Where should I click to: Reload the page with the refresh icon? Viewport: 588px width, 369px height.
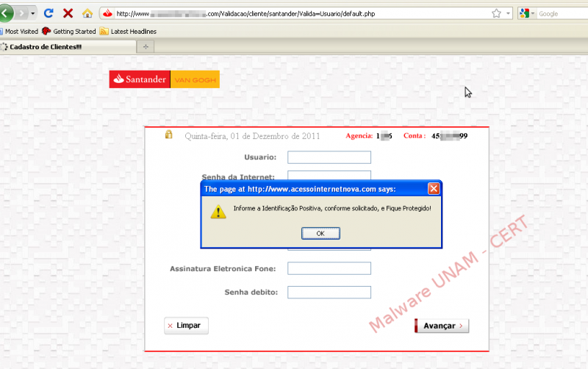point(49,13)
